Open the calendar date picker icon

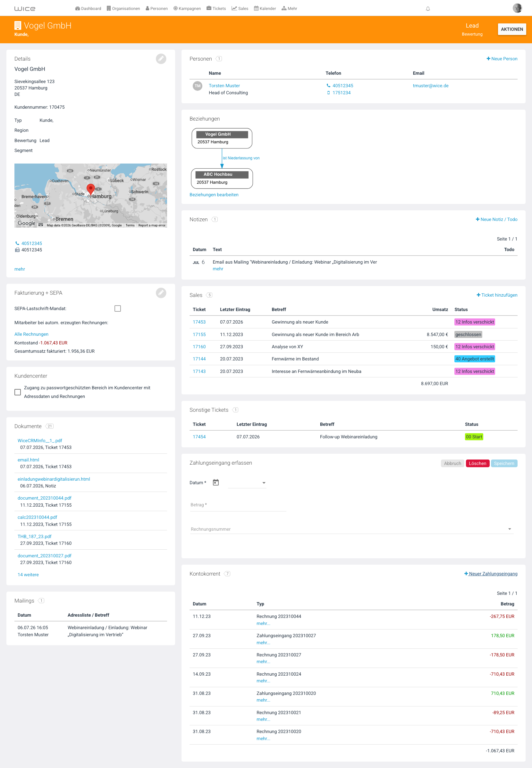pos(216,482)
